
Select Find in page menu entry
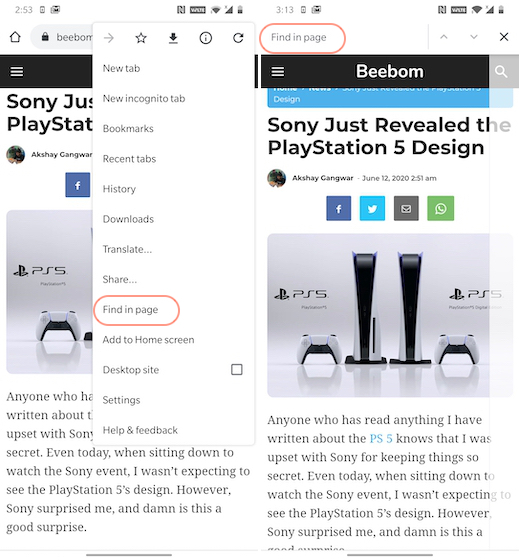click(130, 310)
